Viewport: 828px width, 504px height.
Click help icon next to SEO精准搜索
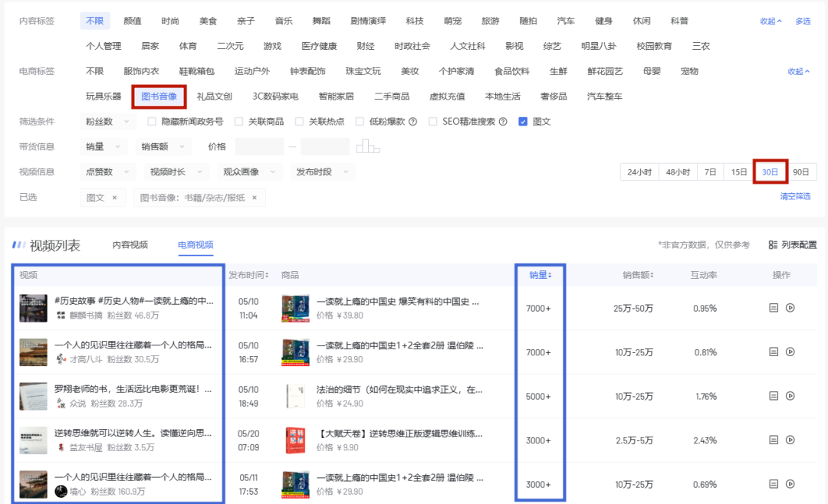pyautogui.click(x=503, y=121)
